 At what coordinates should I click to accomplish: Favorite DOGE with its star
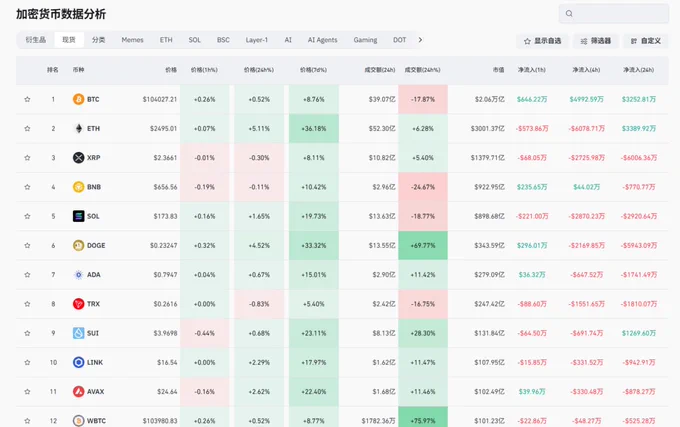click(x=27, y=245)
